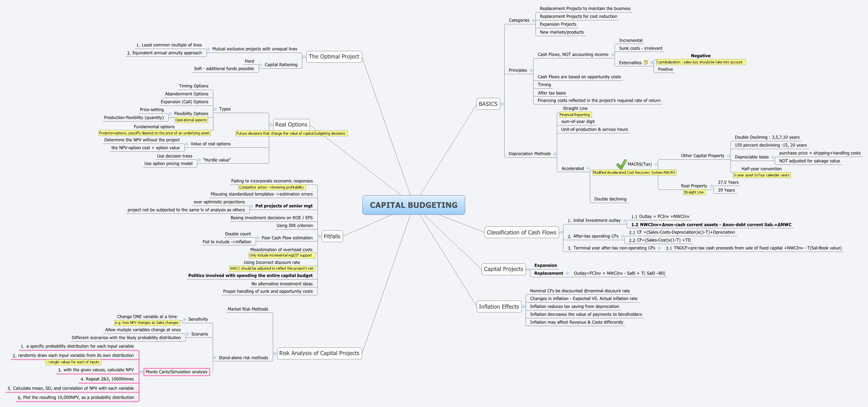This screenshot has height=407, width=868.
Task: Click the bold Replacement subtopic
Action: tap(548, 273)
